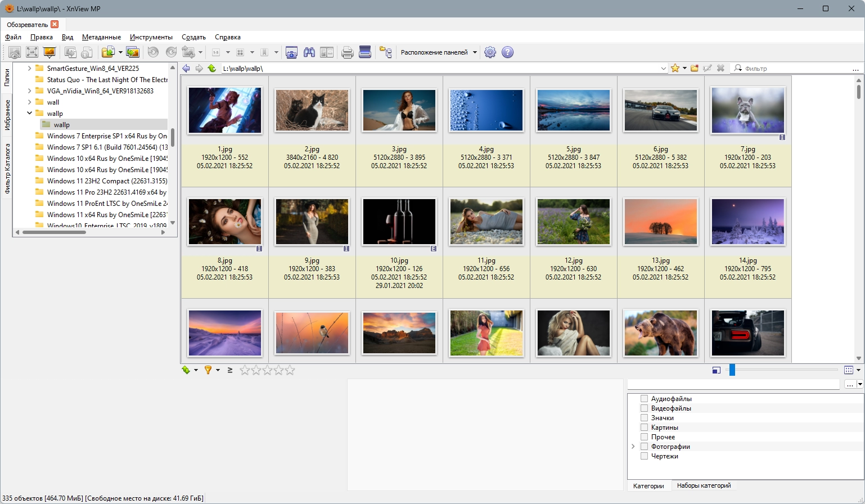865x504 pixels.
Task: Go up one folder with green arrow
Action: (211, 68)
